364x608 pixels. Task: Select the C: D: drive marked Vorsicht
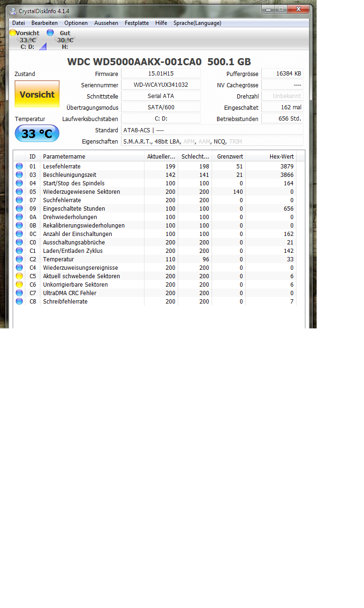[28, 40]
